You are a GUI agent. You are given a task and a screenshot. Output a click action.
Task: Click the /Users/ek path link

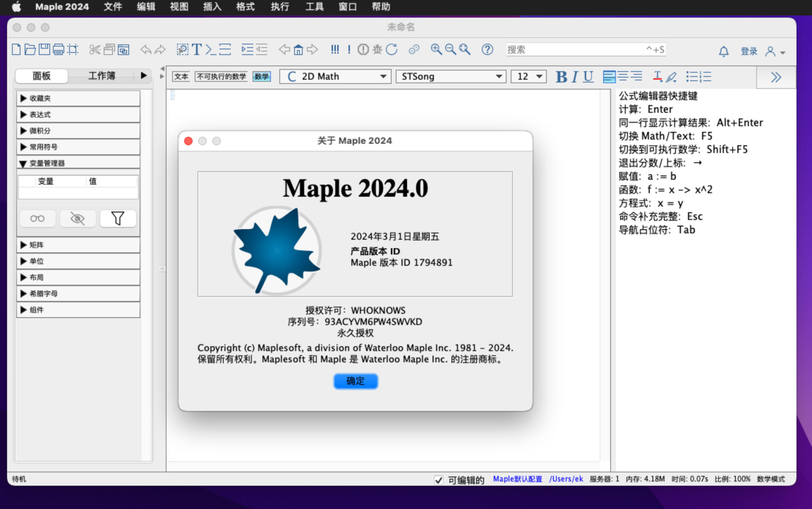566,479
